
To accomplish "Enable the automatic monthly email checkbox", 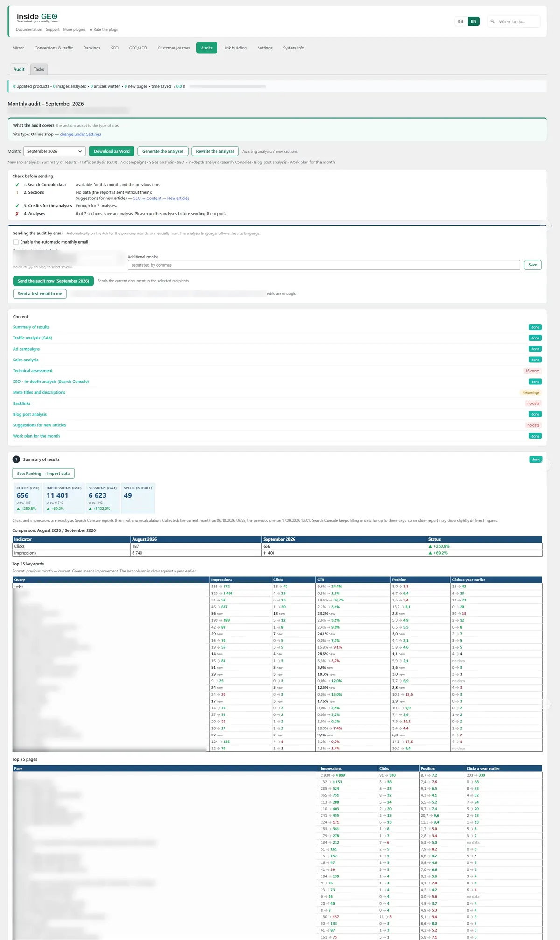I will pyautogui.click(x=16, y=242).
